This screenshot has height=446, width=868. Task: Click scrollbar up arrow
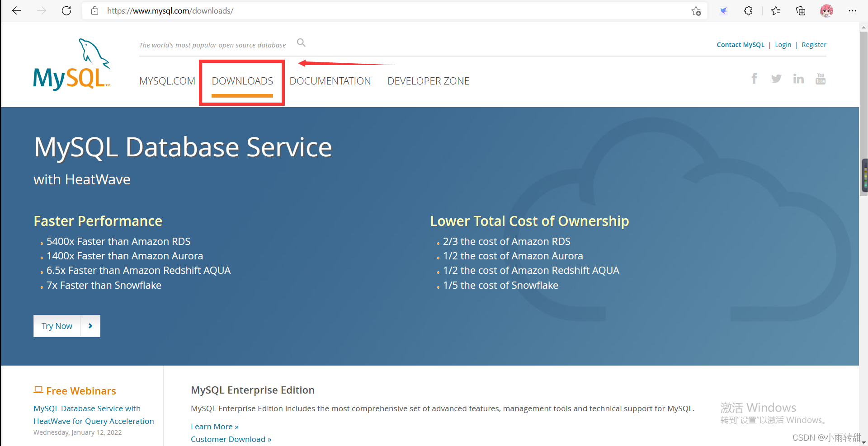coord(863,27)
